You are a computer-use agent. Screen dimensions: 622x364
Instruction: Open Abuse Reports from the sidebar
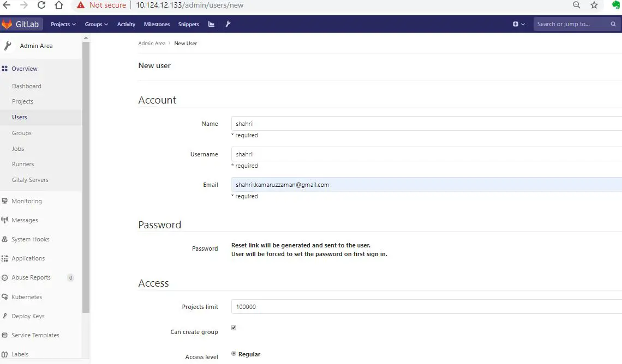coord(30,277)
